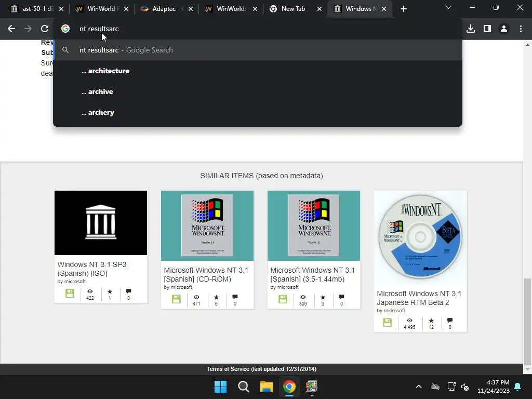Click views eye icon showing 471
The height and width of the screenshot is (399, 532).
pos(196,297)
